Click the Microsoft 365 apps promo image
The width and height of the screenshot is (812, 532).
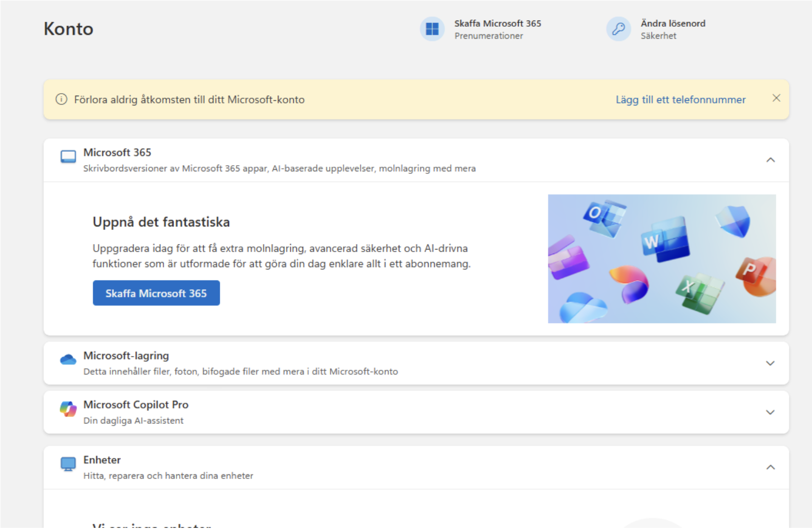click(662, 259)
